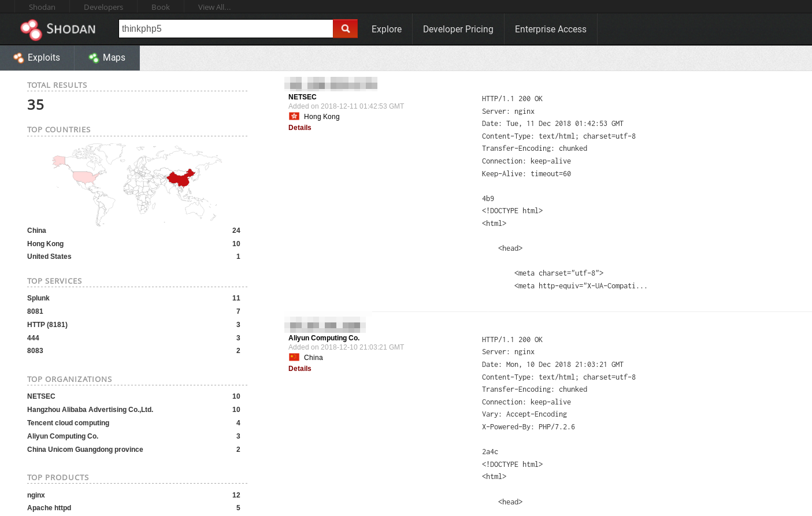Select Enterprise Access in the navigation
812x516 pixels.
pos(550,29)
